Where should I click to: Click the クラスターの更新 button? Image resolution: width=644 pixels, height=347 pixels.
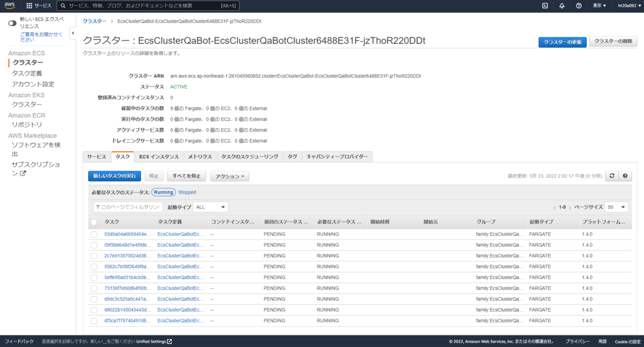pos(562,42)
